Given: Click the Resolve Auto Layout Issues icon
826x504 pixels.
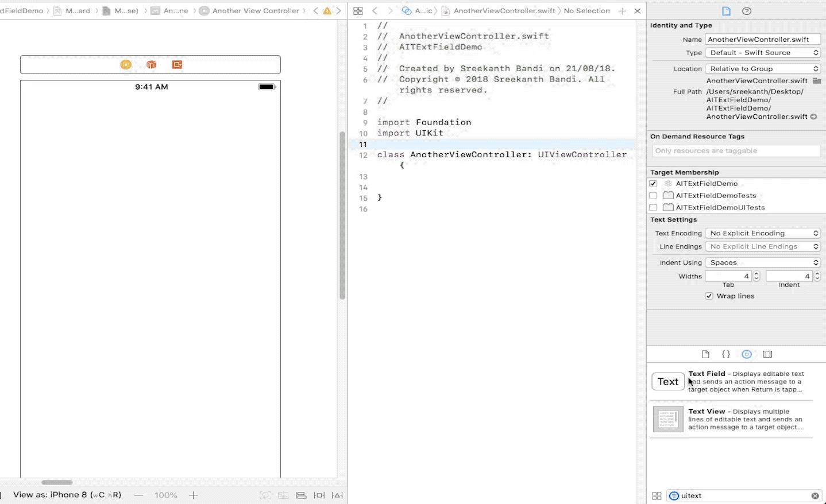Looking at the screenshot, I should [337, 495].
